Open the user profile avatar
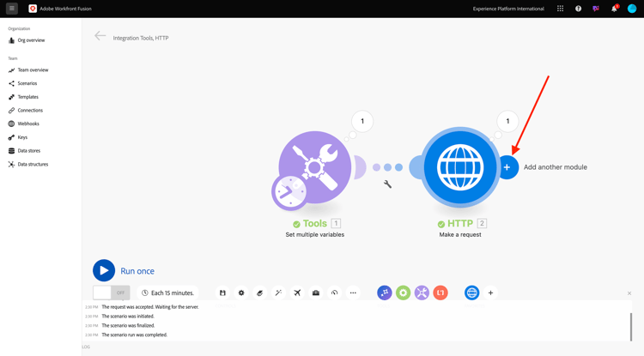Viewport: 644px width, 356px height. (632, 9)
